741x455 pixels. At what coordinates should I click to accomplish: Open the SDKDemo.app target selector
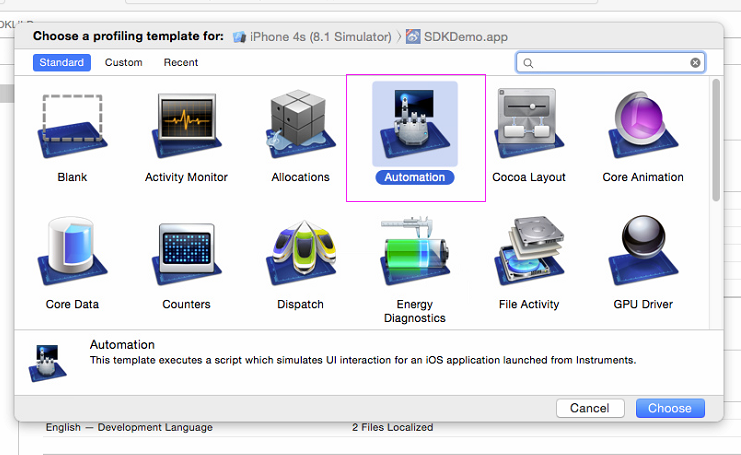[457, 37]
